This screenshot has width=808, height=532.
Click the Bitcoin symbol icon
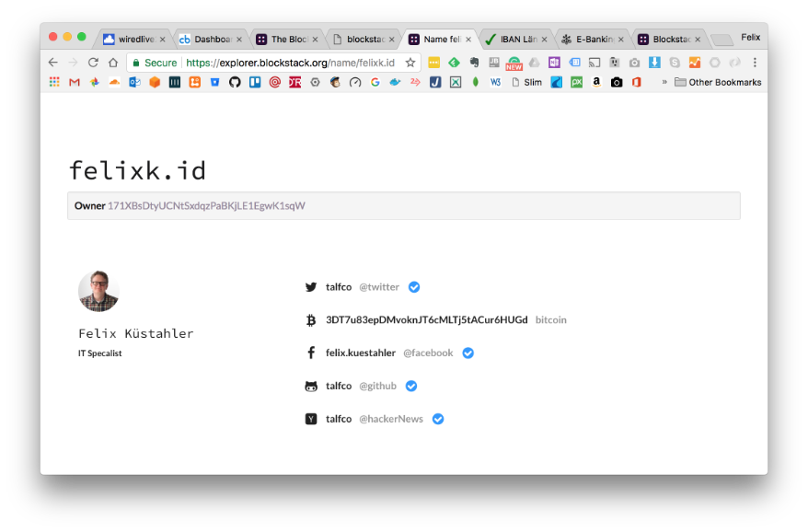[311, 320]
